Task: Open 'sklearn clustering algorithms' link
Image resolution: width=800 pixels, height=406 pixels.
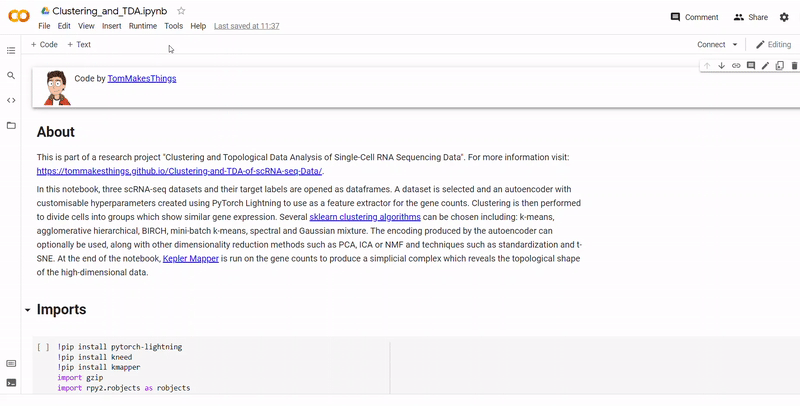Action: click(365, 217)
